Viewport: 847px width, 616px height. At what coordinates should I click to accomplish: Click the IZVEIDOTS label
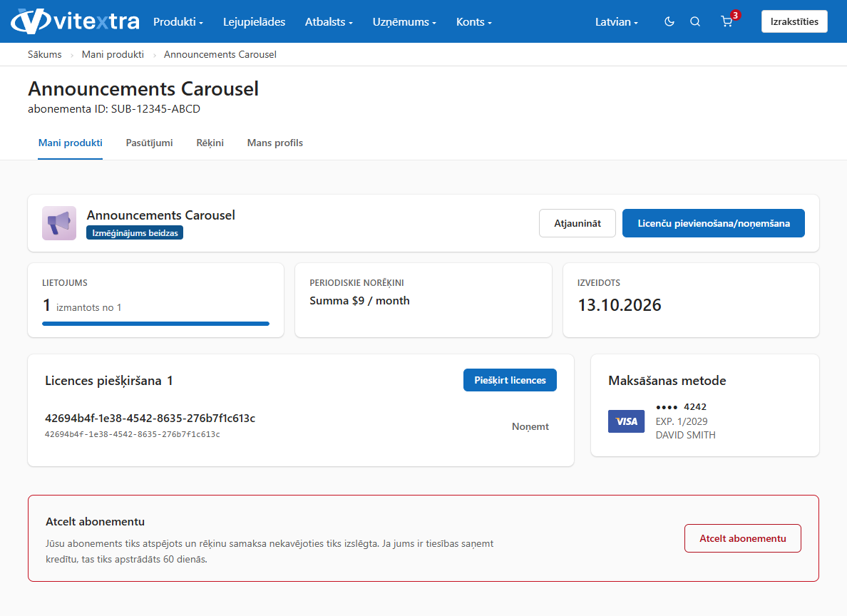click(x=598, y=282)
